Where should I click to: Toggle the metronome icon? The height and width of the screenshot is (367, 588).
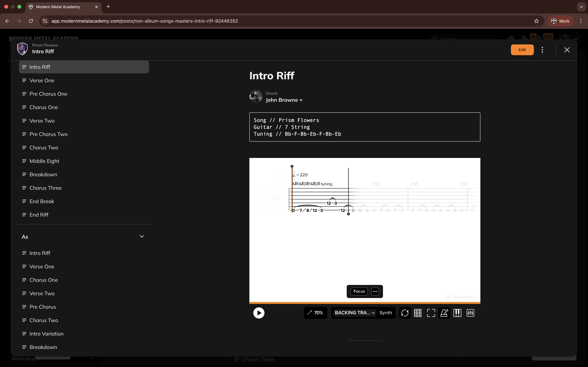(x=444, y=313)
